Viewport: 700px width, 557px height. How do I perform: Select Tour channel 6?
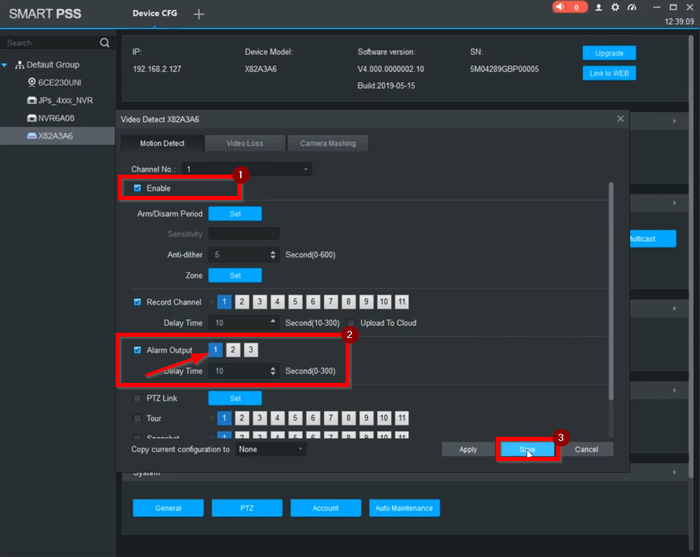(313, 418)
